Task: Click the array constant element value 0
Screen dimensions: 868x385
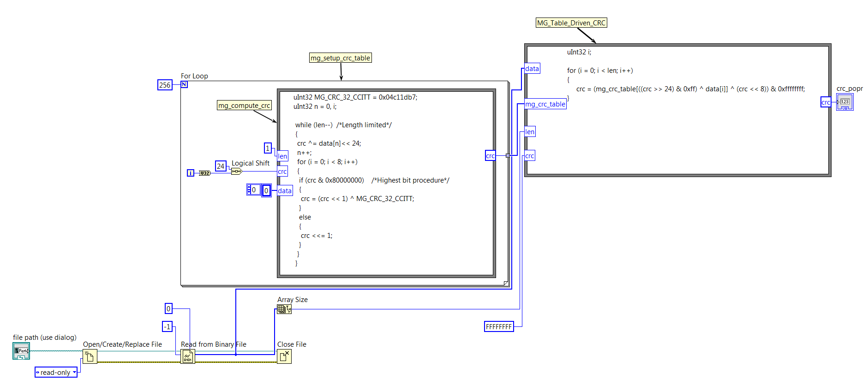Action: click(266, 190)
